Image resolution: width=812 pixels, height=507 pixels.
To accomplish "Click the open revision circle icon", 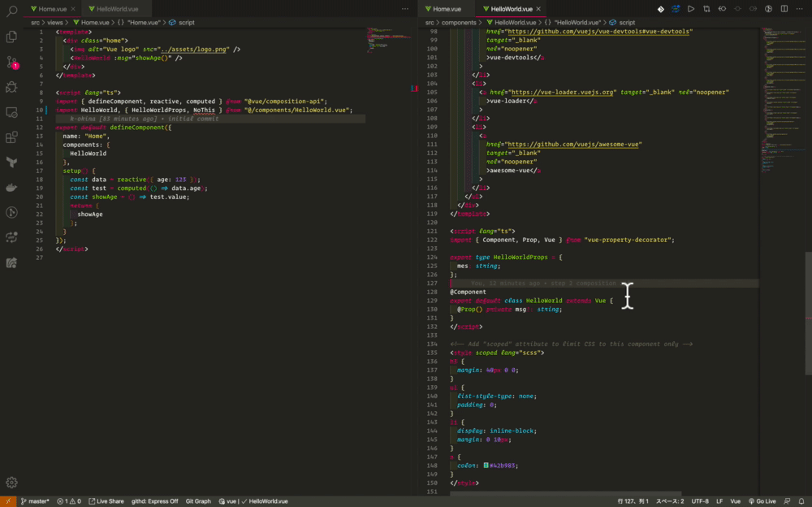I will (737, 9).
